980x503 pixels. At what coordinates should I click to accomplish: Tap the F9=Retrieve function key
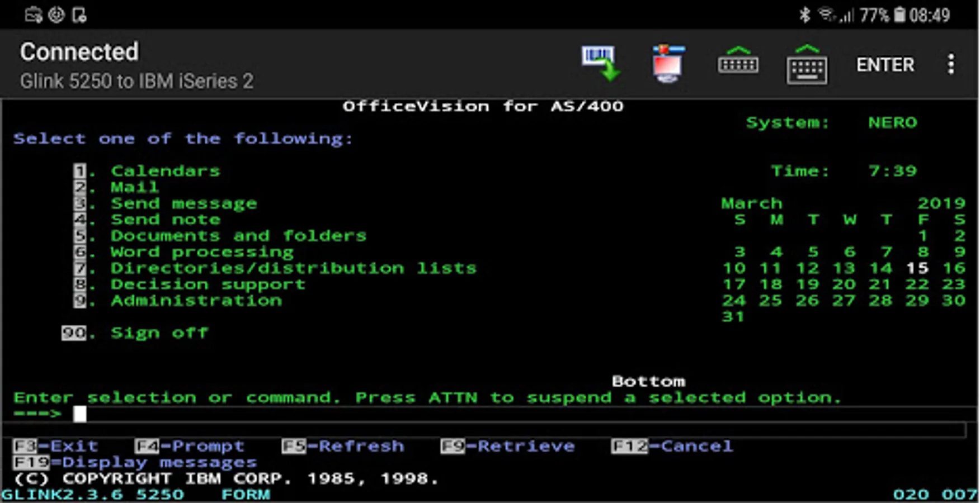click(x=508, y=446)
